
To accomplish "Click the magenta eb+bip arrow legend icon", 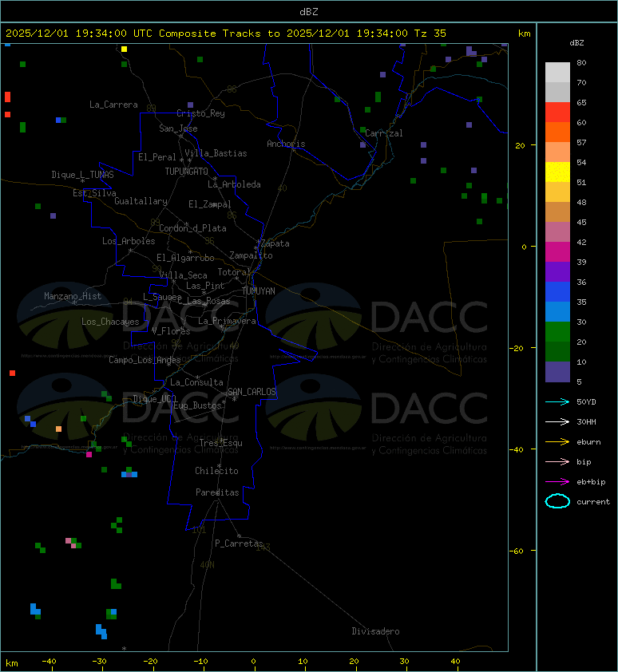I will click(557, 482).
